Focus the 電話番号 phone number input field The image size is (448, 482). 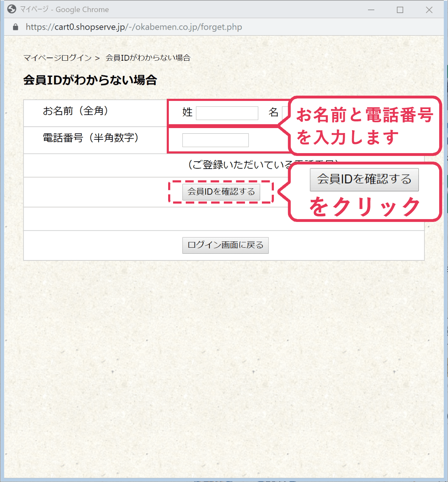click(x=215, y=140)
